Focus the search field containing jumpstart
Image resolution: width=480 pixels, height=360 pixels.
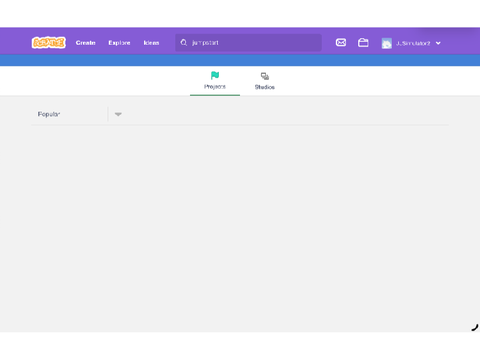[248, 43]
